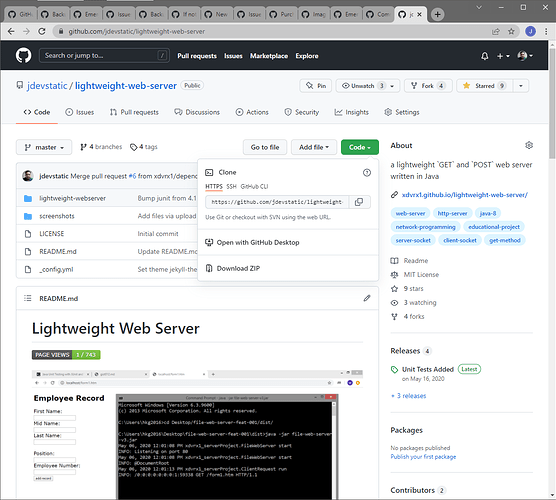This screenshot has height=500, width=556.
Task: Edit About details with gear icon
Action: [x=529, y=145]
